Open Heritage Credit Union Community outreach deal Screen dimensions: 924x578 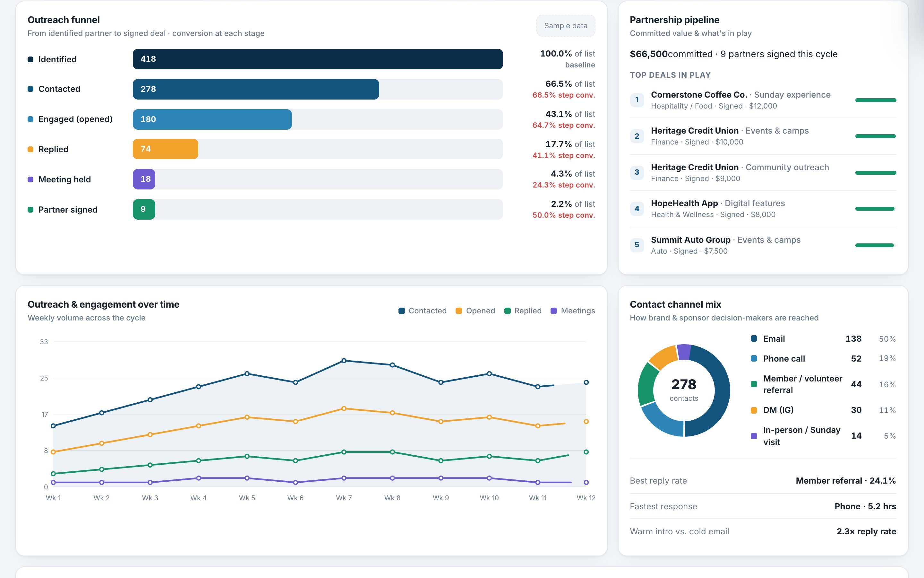tap(763, 173)
